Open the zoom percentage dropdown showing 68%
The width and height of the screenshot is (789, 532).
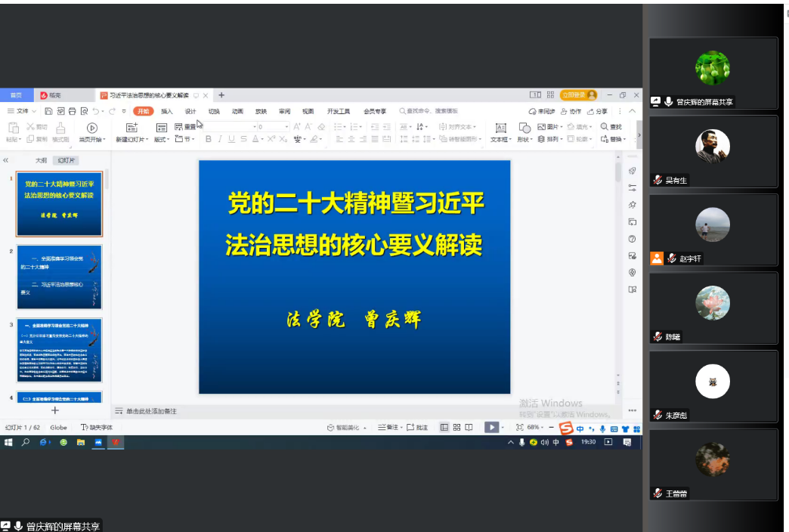point(535,427)
